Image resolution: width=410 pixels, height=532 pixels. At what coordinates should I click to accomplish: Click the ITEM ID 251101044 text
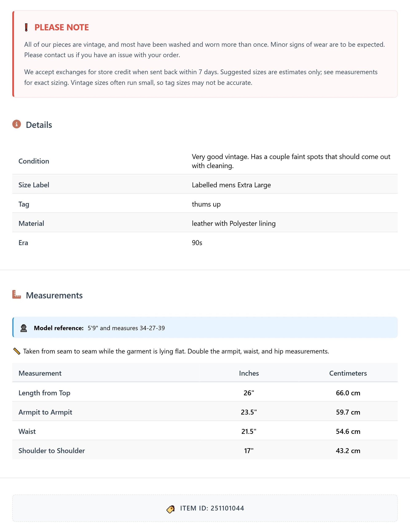(x=212, y=508)
